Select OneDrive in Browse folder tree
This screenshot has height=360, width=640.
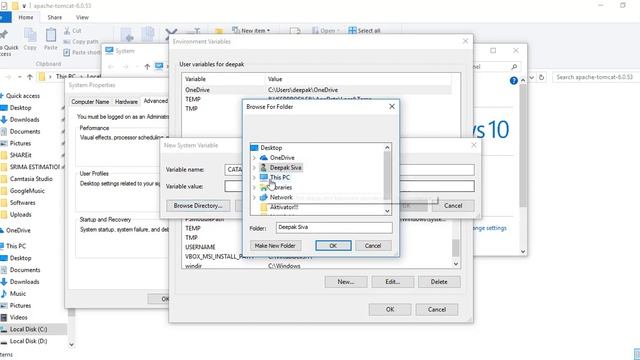[x=282, y=158]
